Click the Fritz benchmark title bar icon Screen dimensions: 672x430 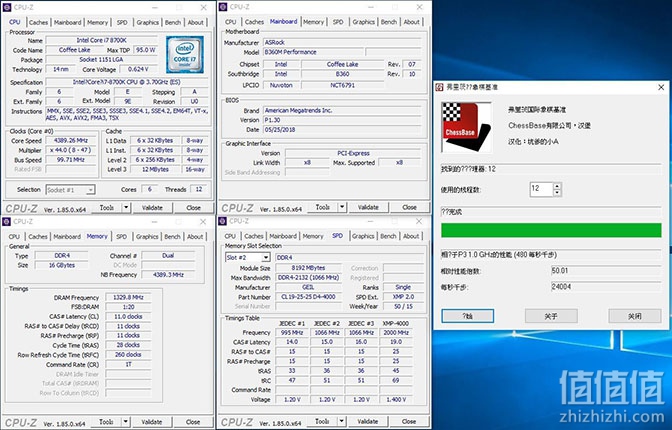click(x=439, y=87)
